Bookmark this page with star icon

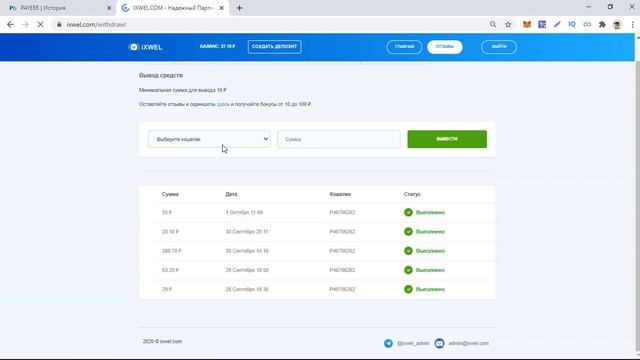[x=508, y=24]
